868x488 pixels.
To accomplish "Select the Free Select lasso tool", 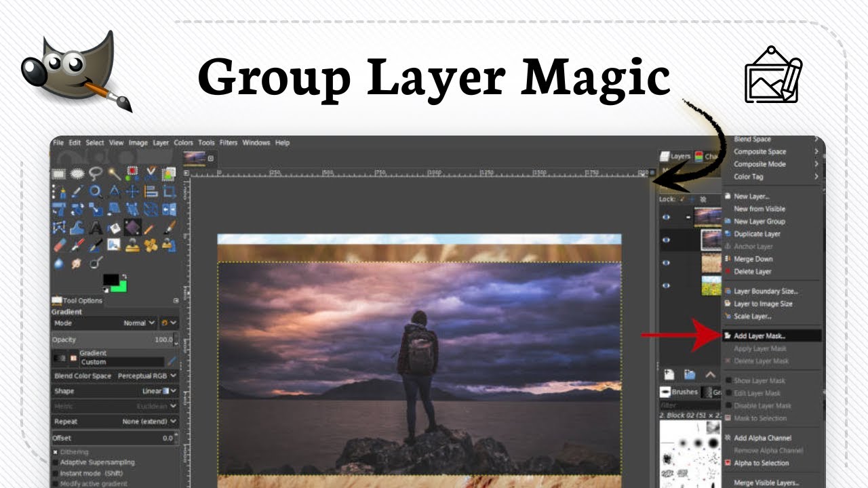I will pos(96,173).
